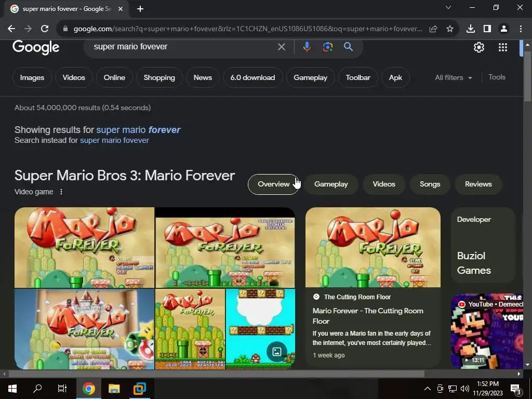Open the cloud and brick blocks thumbnail

click(260, 329)
